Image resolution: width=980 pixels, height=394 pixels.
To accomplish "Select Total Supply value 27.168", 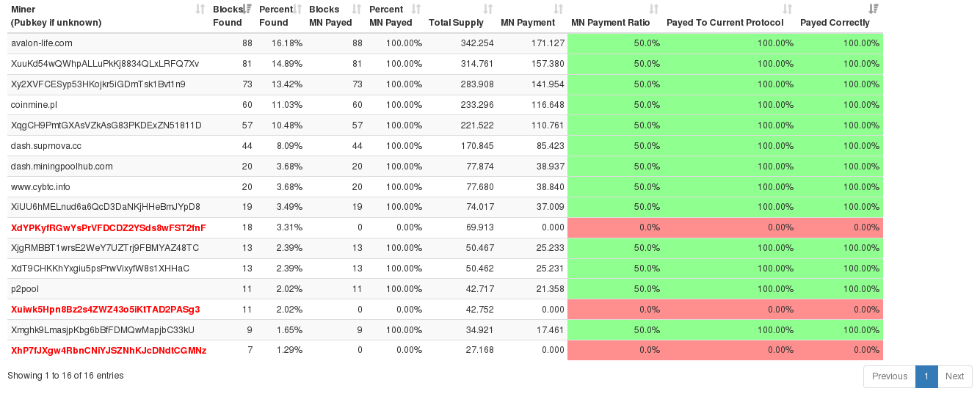I will coord(480,351).
